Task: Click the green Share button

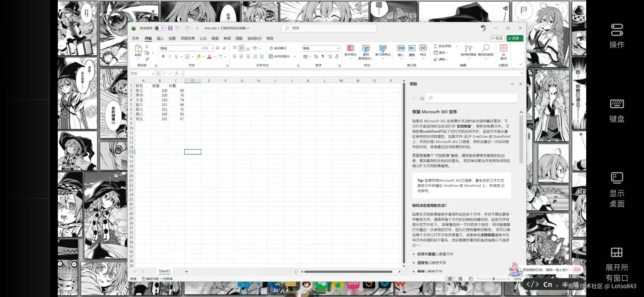Action: [513, 38]
